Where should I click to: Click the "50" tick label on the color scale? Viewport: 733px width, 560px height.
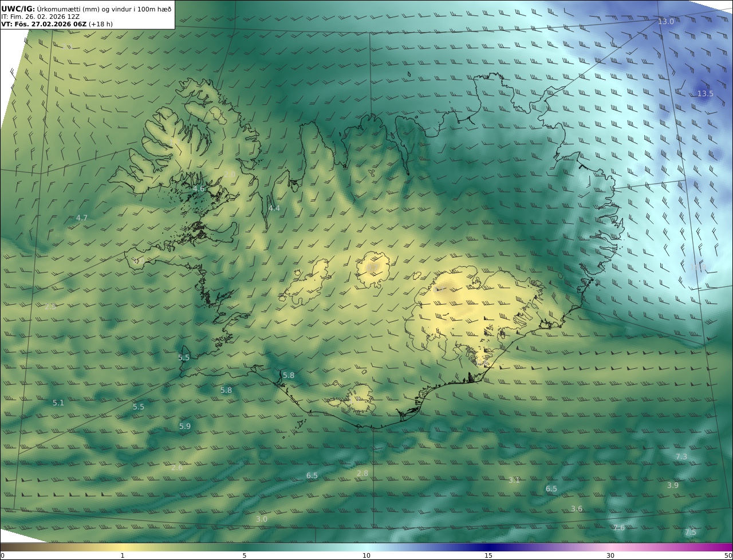728,555
